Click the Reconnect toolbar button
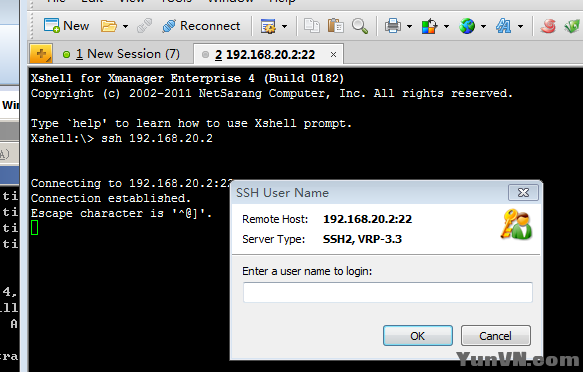Viewport: 583px width, 372px height. (202, 26)
